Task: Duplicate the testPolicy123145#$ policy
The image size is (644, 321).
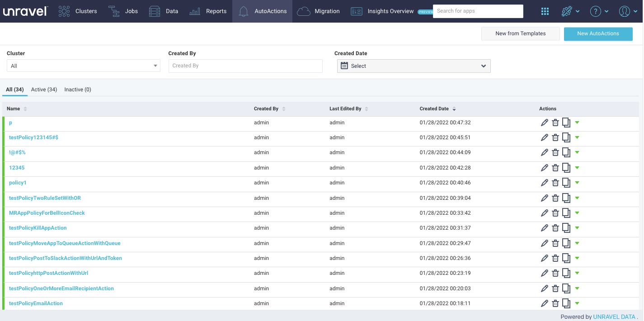Action: click(x=566, y=137)
